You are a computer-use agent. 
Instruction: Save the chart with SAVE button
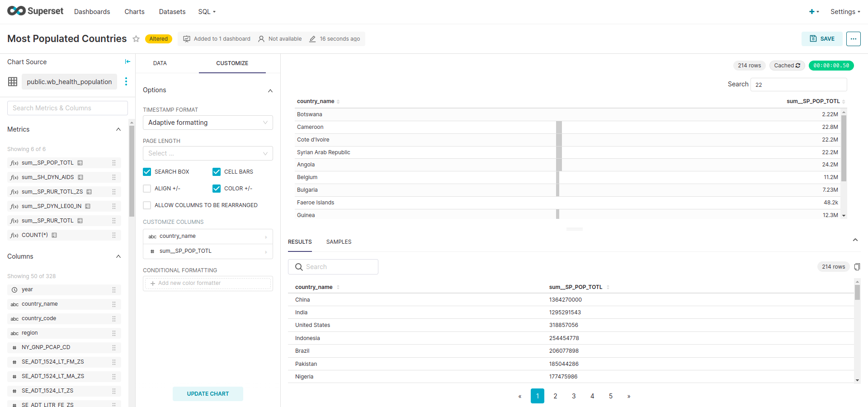tap(822, 39)
